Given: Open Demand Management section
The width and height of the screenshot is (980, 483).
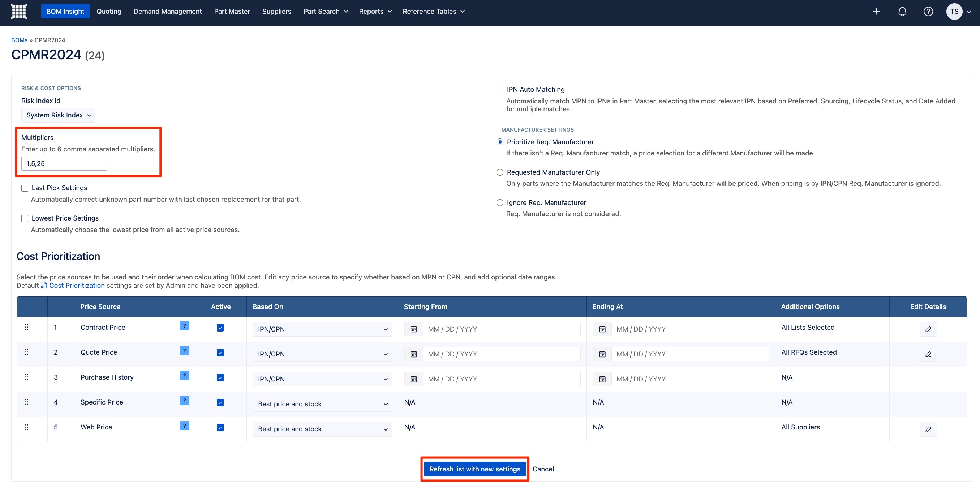Looking at the screenshot, I should point(167,12).
